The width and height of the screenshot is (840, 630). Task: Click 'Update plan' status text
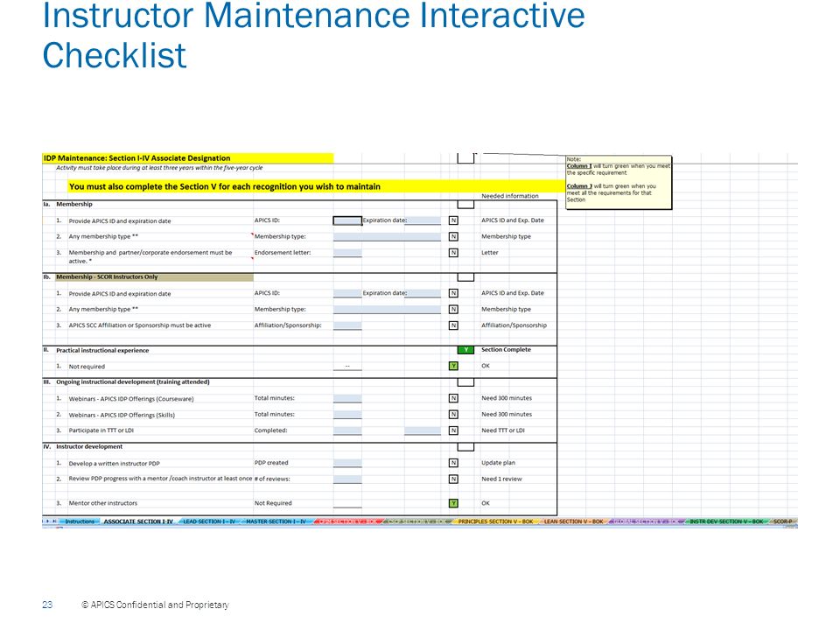pyautogui.click(x=498, y=463)
